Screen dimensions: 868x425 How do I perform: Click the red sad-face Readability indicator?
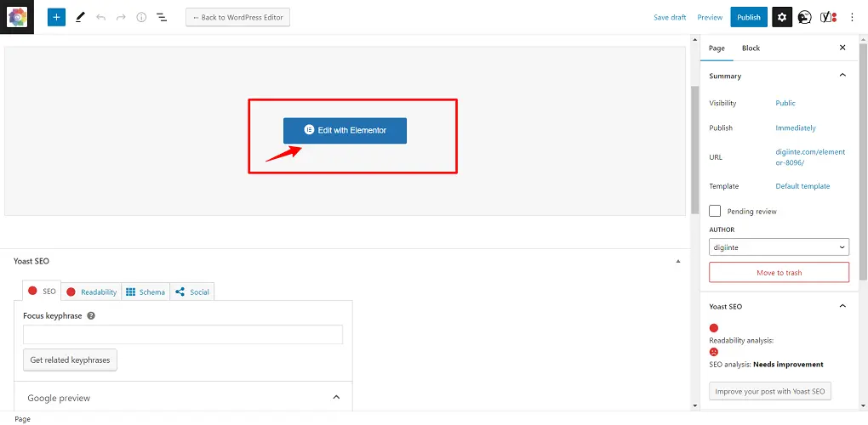pos(714,352)
